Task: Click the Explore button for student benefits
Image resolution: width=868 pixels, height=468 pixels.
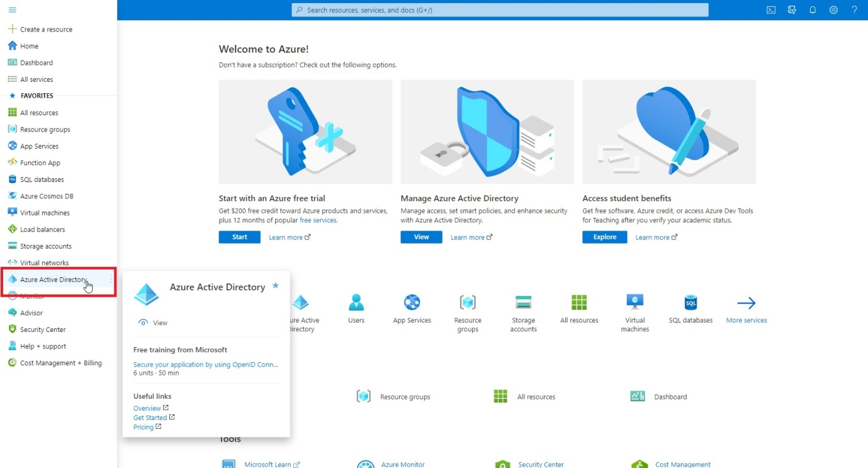Action: [x=605, y=237]
